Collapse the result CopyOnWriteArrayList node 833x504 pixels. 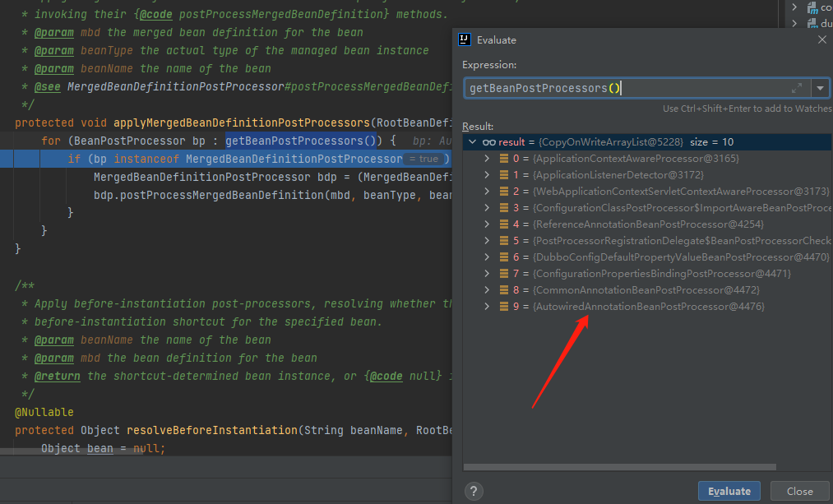pos(472,141)
